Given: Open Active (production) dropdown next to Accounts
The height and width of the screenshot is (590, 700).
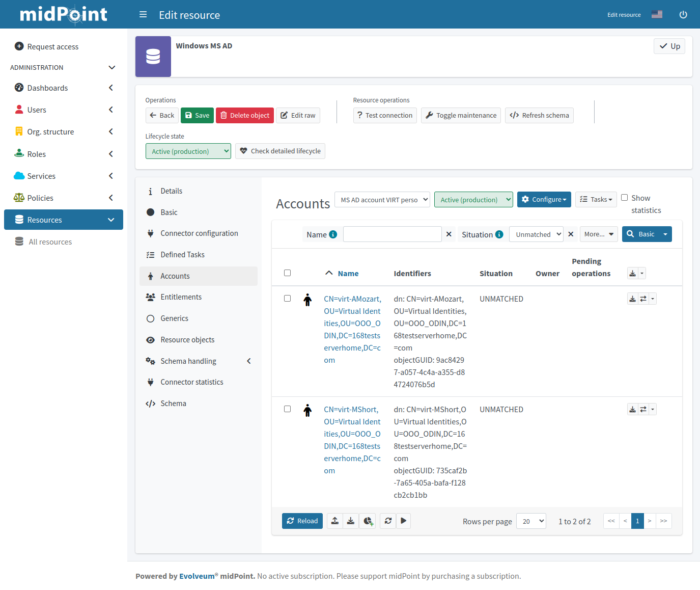Looking at the screenshot, I should (x=473, y=200).
